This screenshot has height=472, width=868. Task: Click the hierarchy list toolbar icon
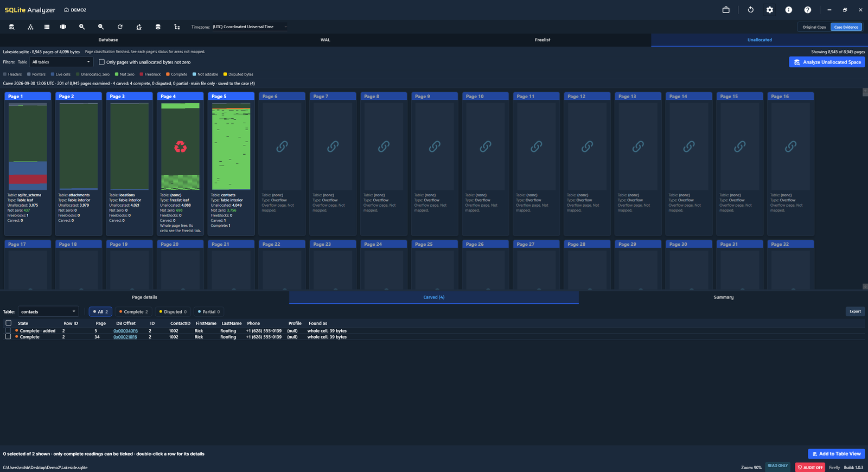pos(177,27)
